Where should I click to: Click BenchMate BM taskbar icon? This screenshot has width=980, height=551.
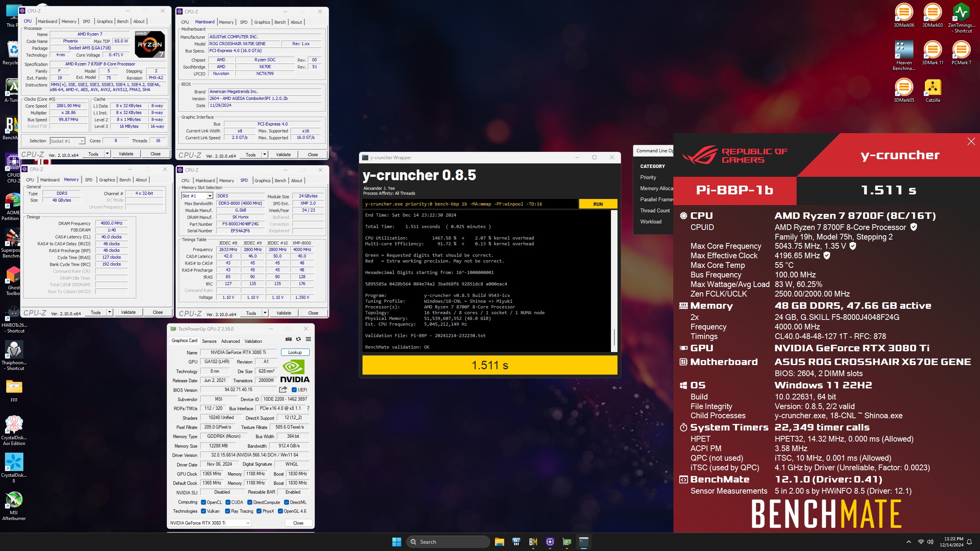point(533,542)
